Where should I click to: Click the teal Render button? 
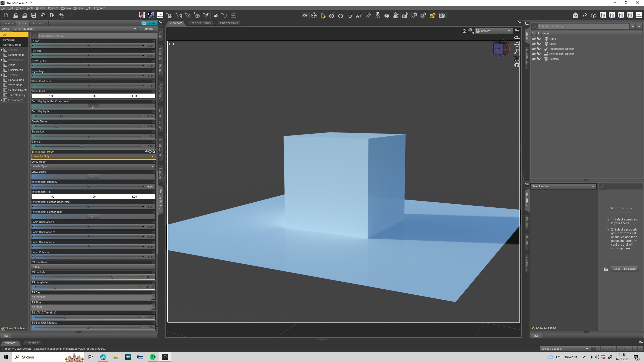[x=149, y=23]
